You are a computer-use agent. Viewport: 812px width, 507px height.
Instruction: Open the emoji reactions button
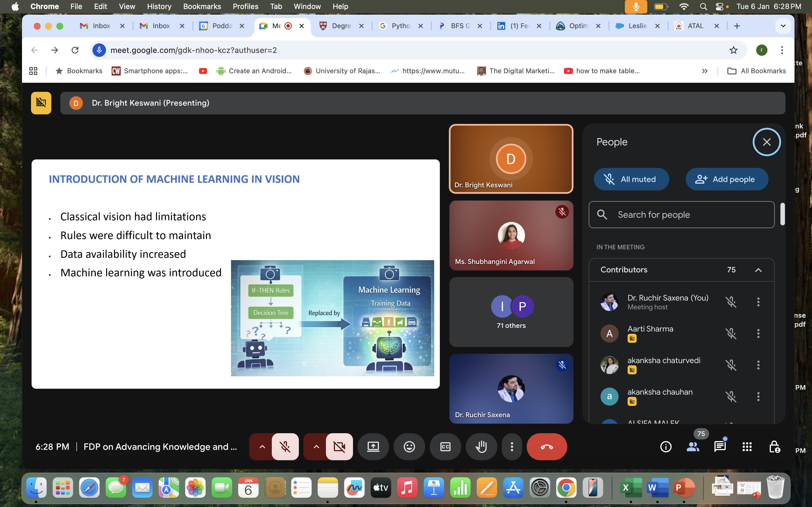pos(409,447)
